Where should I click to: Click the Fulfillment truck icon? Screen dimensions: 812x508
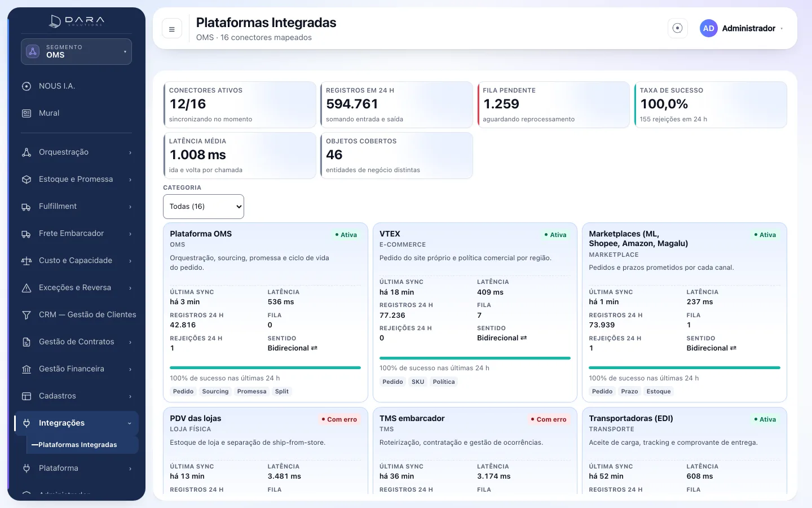click(27, 207)
